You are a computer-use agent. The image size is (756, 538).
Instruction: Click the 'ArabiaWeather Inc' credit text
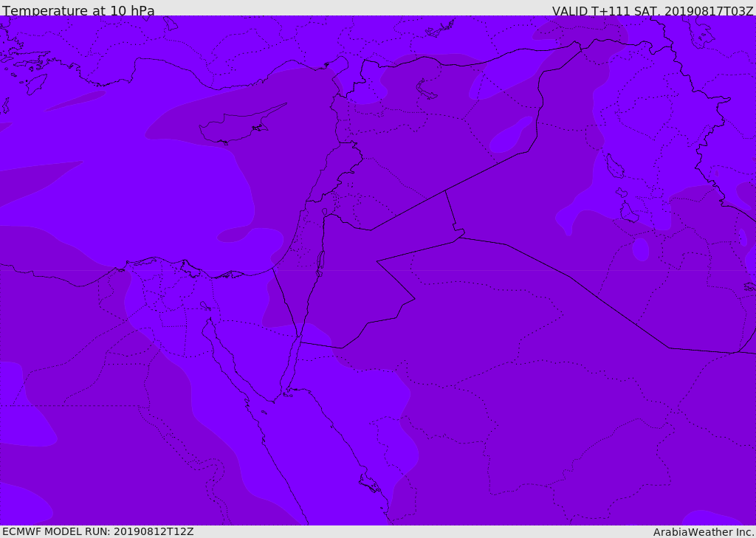703,532
